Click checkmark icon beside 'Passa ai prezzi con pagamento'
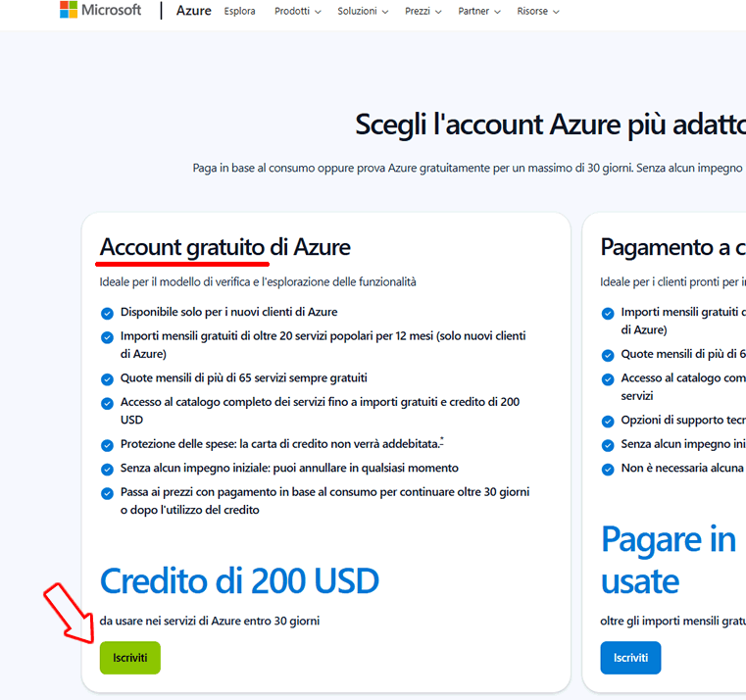Viewport: 746px width, 700px height. (107, 493)
